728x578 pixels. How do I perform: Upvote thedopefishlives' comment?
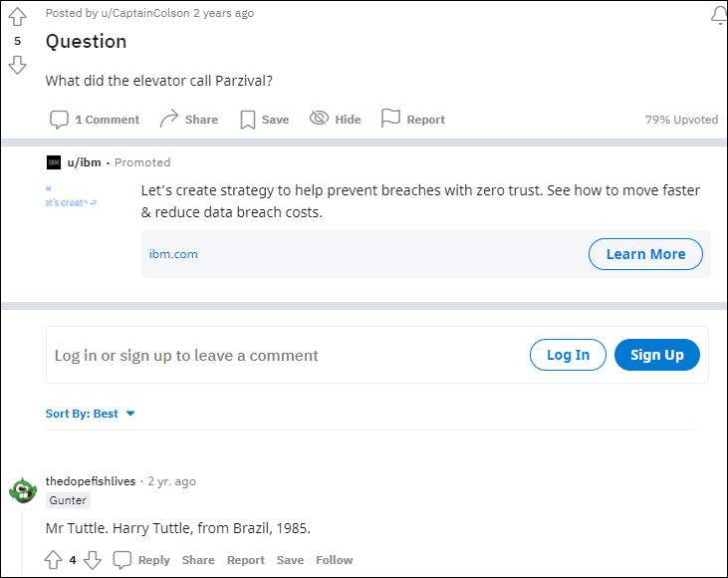click(x=54, y=560)
